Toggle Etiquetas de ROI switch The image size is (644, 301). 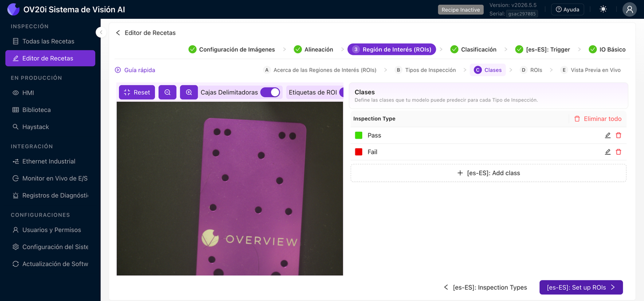(x=341, y=92)
